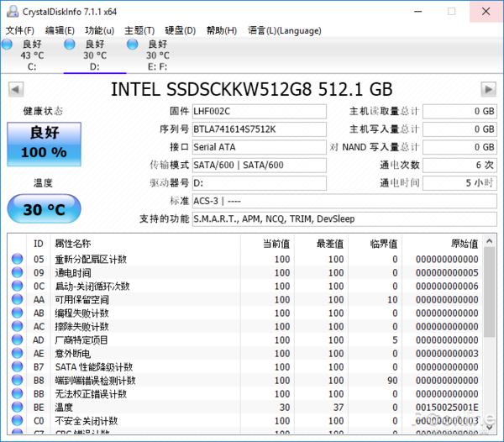Click the 主机读取量总计 value field
The height and width of the screenshot is (442, 504).
point(459,111)
